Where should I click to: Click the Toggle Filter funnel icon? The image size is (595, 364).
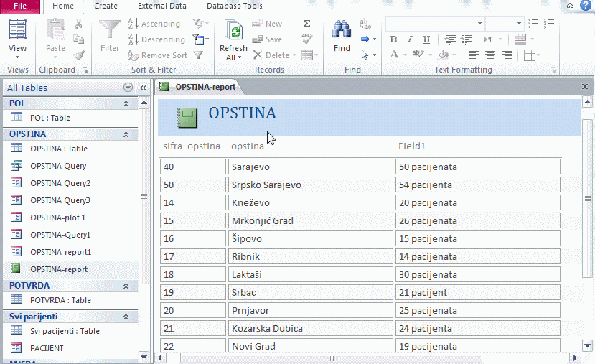click(198, 55)
